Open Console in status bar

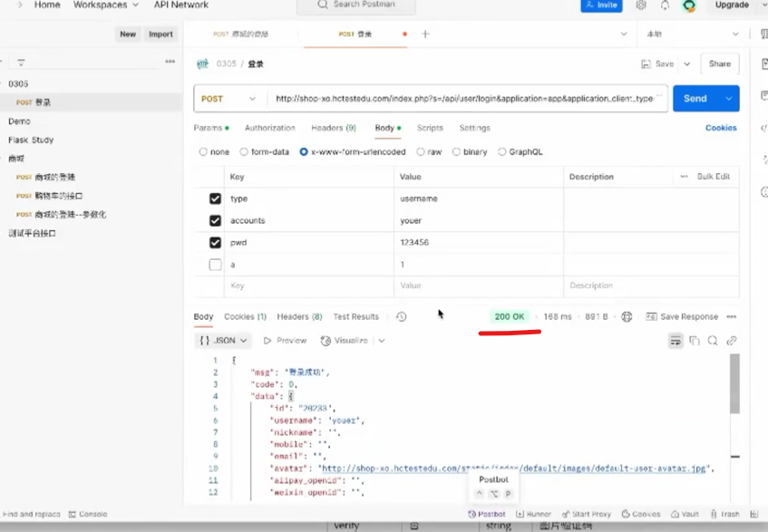pos(88,514)
